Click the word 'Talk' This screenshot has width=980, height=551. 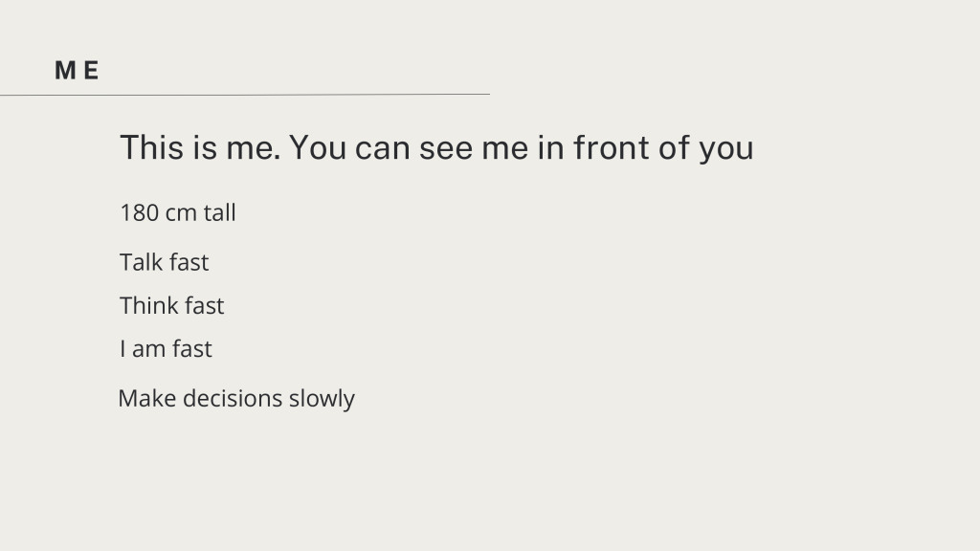click(142, 262)
